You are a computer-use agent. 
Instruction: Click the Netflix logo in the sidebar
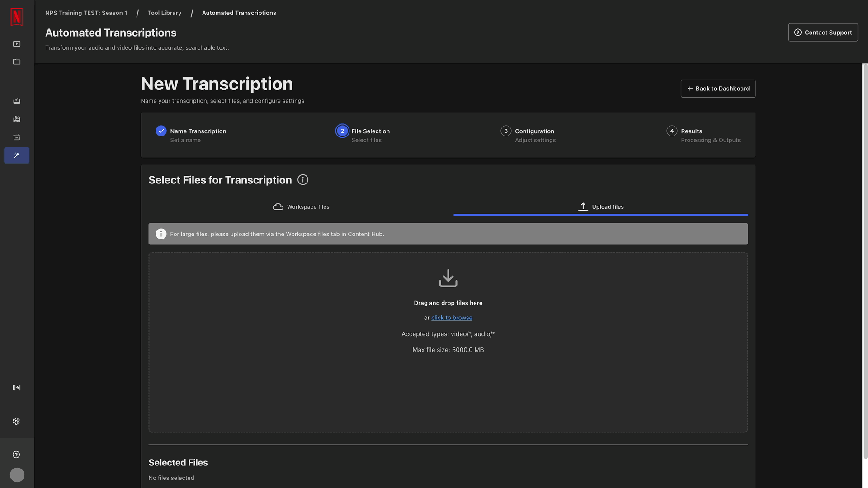(17, 17)
